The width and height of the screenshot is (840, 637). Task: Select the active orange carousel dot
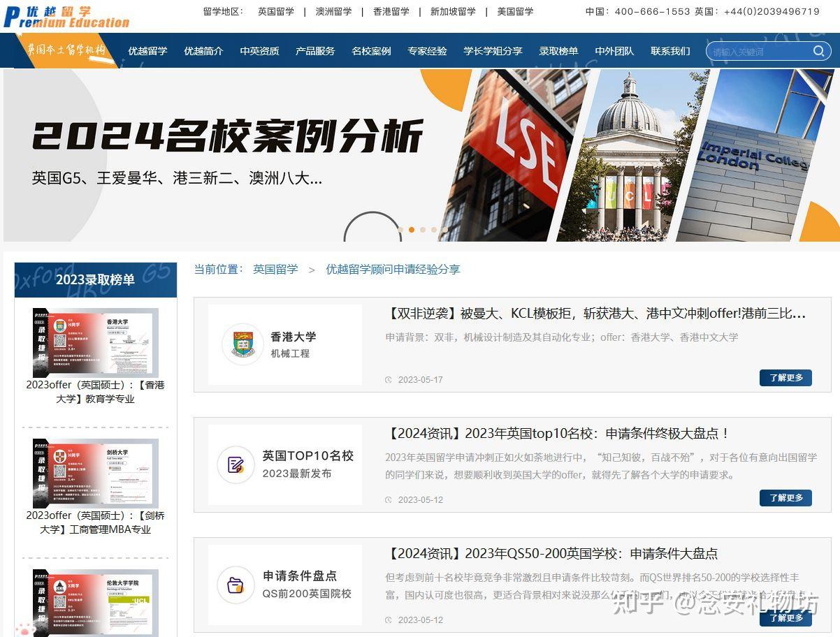coord(412,229)
